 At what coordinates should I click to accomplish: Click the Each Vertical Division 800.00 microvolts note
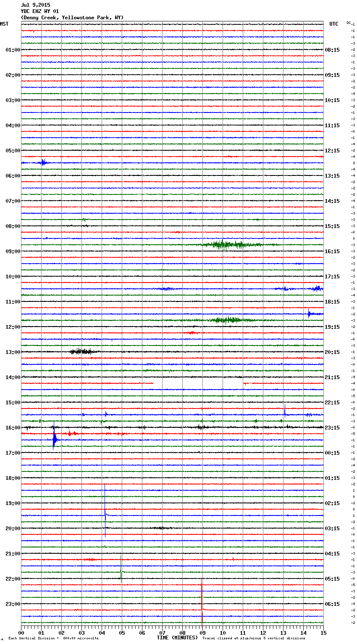tap(53, 639)
